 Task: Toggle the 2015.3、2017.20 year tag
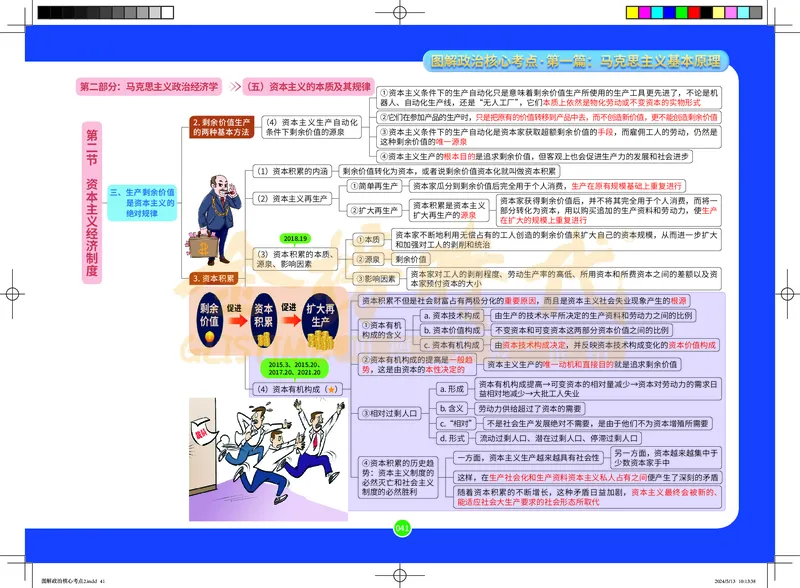point(294,365)
